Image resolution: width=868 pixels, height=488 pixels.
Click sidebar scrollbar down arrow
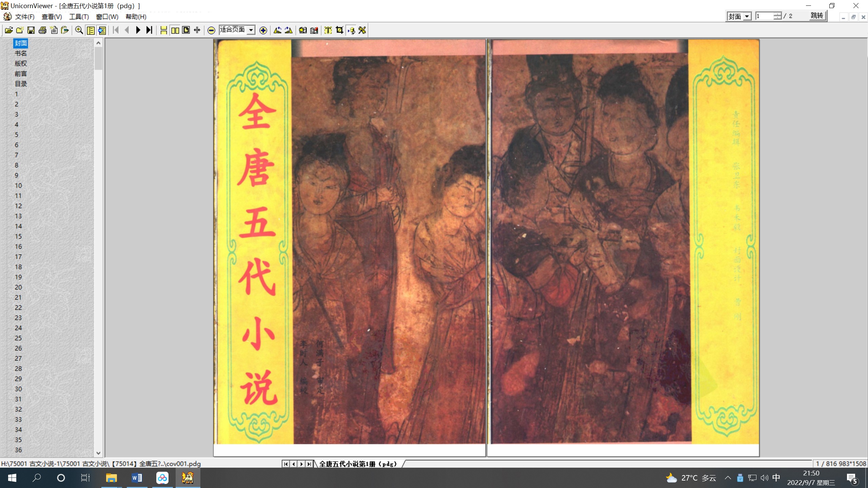98,453
